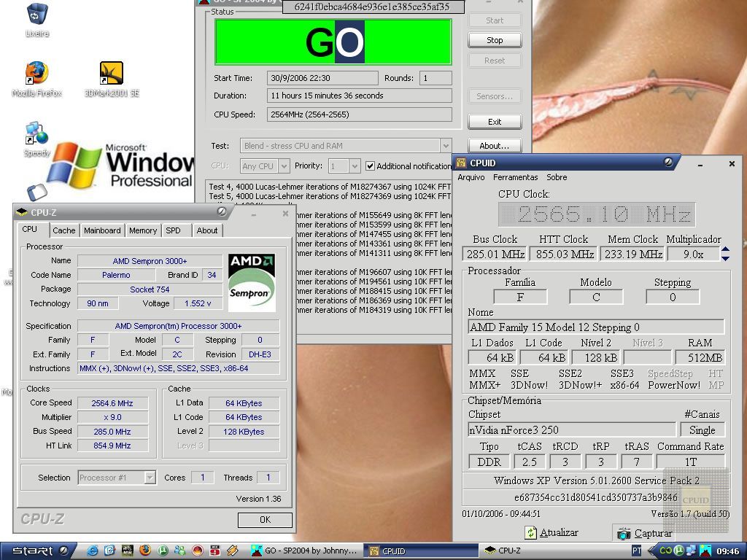Image resolution: width=747 pixels, height=560 pixels.
Task: Click the PT language indicator in the taskbar
Action: click(x=636, y=551)
